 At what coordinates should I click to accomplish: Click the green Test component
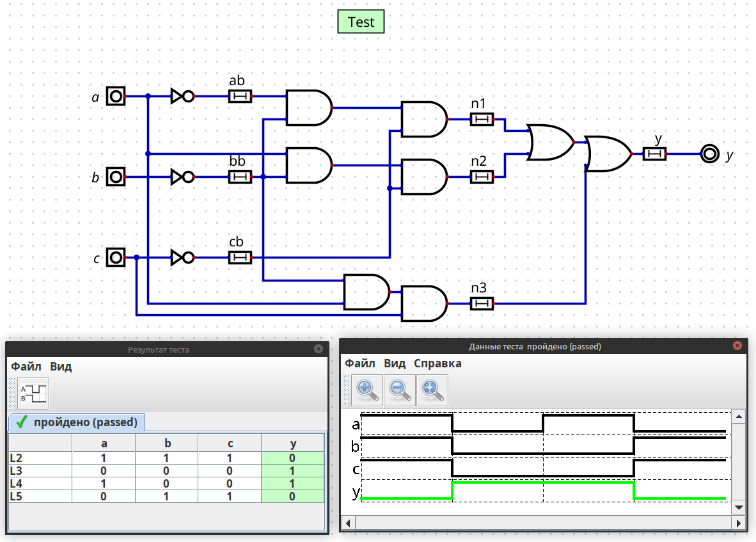361,22
